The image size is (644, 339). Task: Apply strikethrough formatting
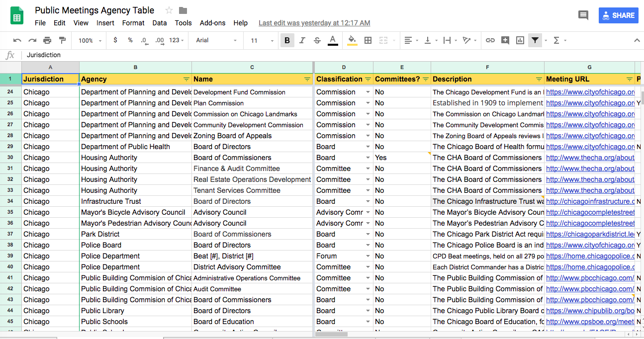click(x=317, y=40)
